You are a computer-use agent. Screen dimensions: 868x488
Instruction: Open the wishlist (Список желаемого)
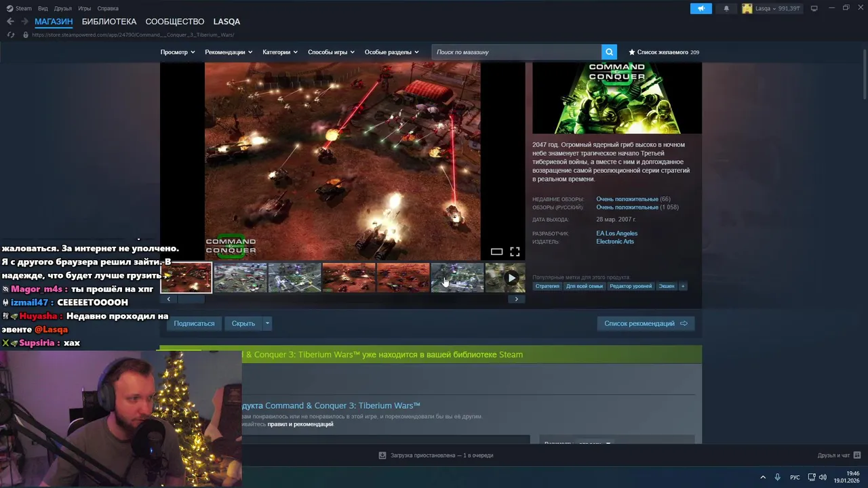[664, 52]
